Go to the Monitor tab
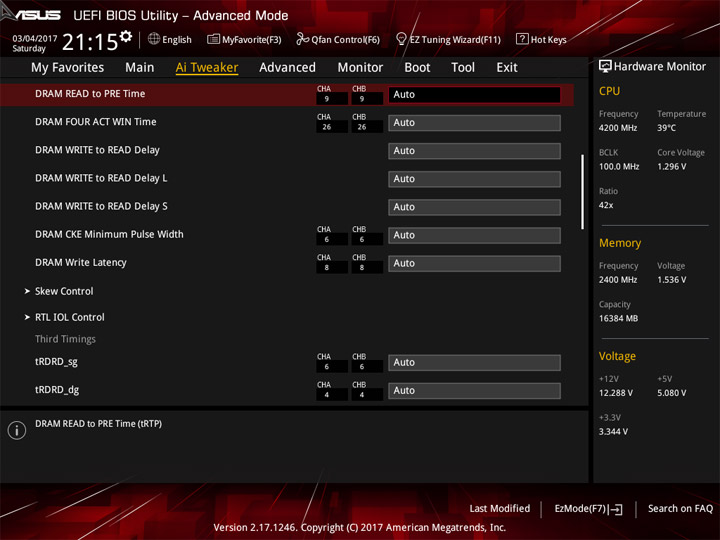Image resolution: width=720 pixels, height=540 pixels. click(x=360, y=68)
